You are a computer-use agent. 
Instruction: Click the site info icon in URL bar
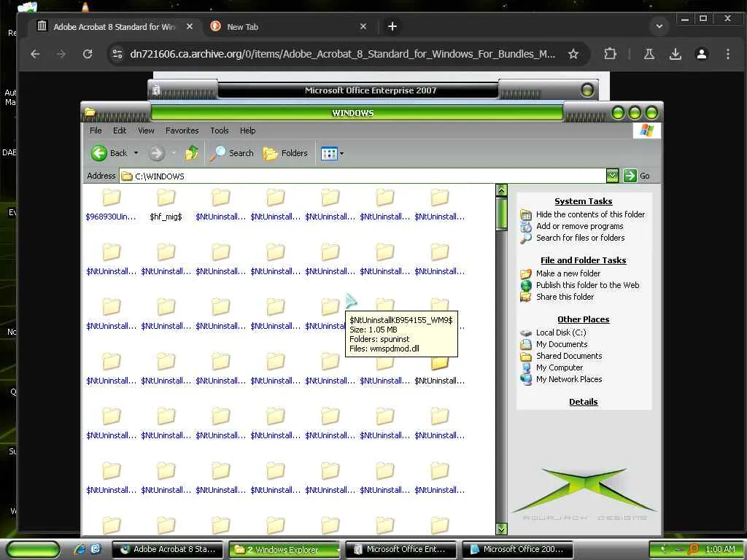pos(117,54)
